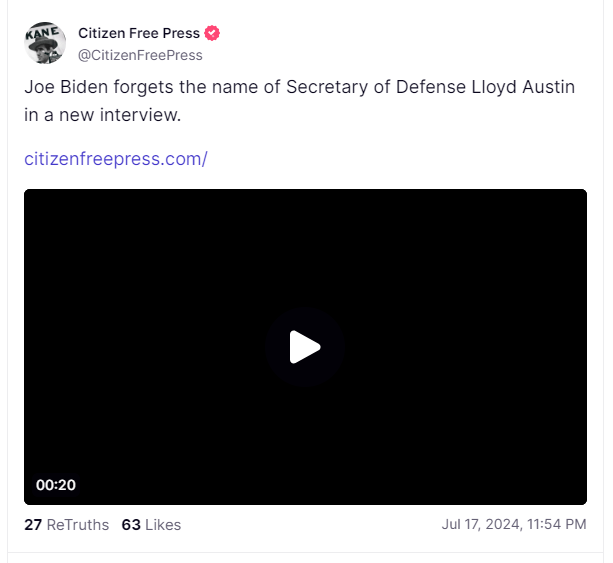The image size is (613, 563).
Task: Click the Likes count number 63
Action: pos(131,525)
